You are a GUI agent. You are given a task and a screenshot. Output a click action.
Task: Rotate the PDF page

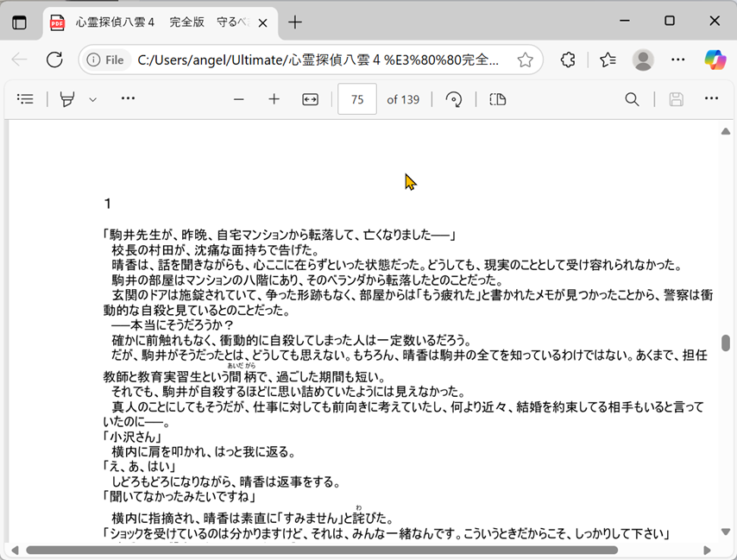454,99
